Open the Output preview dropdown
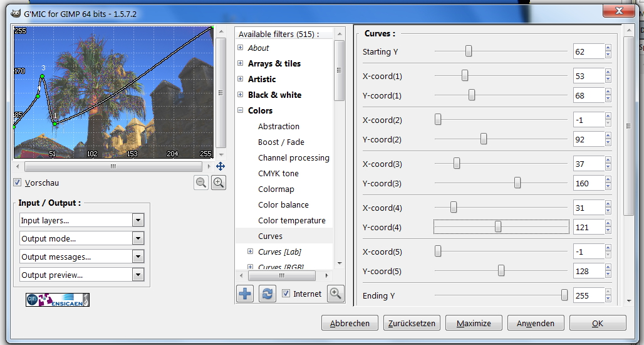This screenshot has height=345, width=644. (x=81, y=275)
